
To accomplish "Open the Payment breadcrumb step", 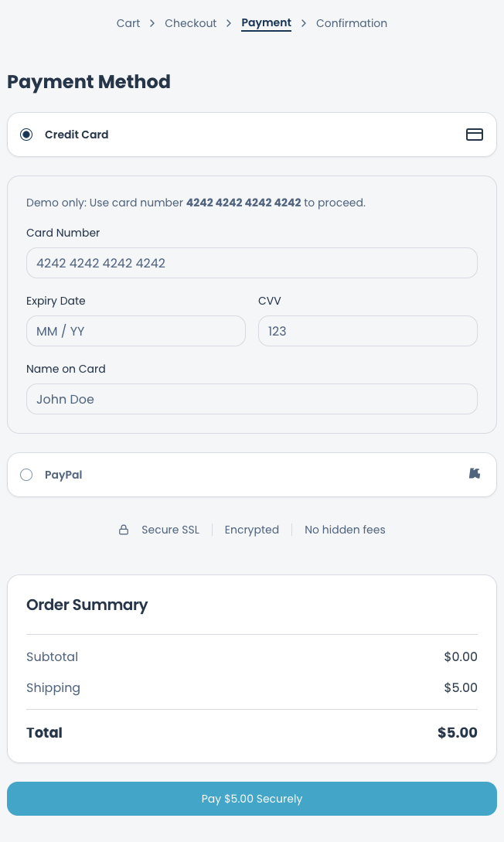I will [266, 22].
